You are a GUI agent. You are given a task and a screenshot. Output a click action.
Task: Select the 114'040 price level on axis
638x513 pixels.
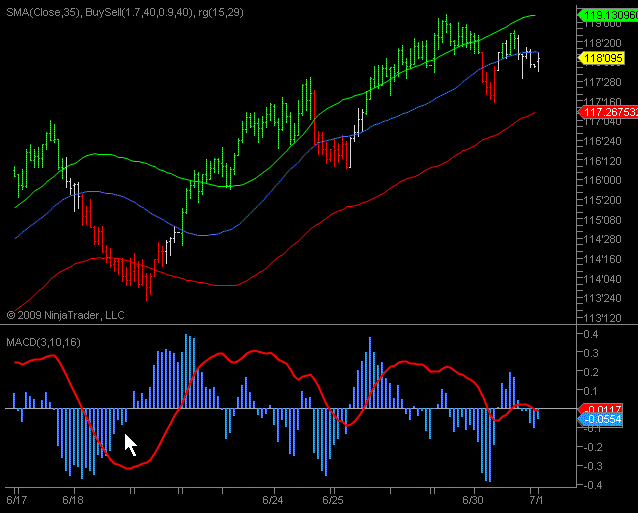point(600,278)
